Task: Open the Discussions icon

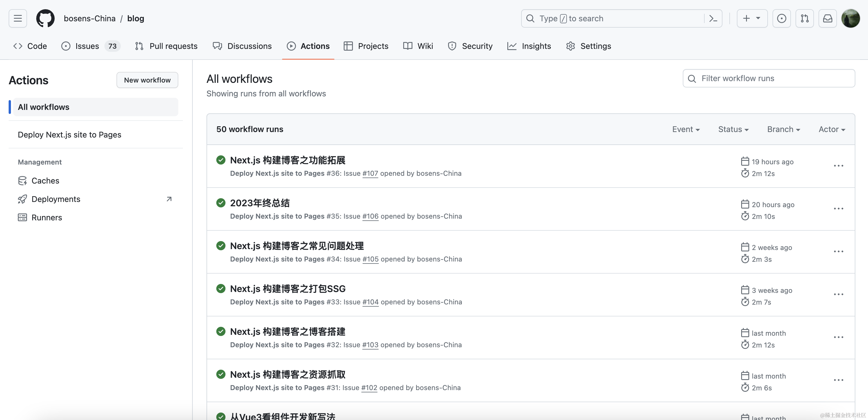Action: pos(217,45)
